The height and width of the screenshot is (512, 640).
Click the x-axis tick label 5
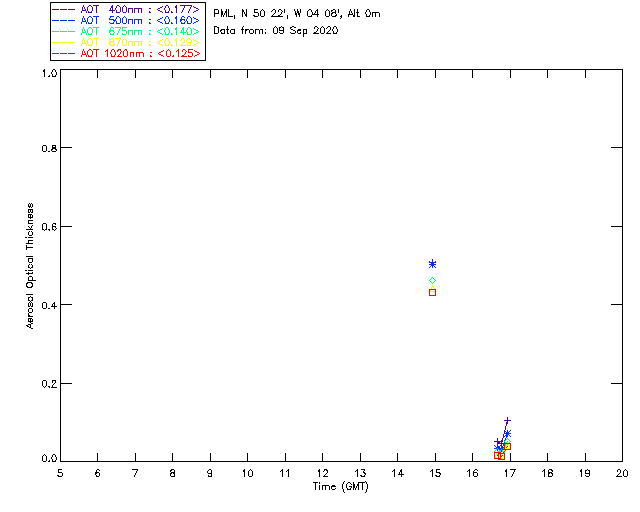point(60,473)
